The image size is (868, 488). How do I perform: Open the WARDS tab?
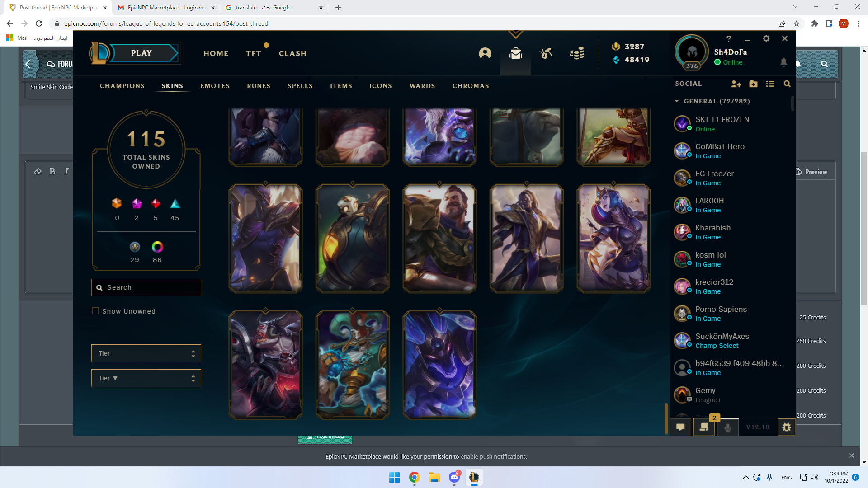coord(422,86)
